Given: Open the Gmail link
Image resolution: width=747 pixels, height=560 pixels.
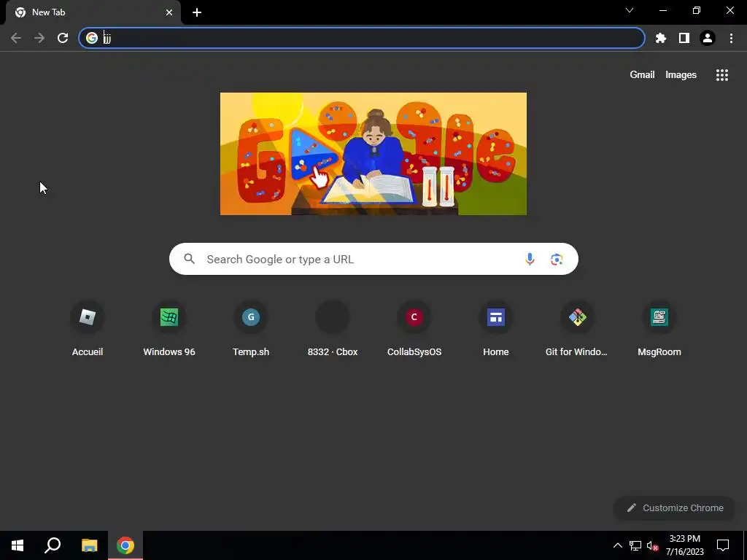Looking at the screenshot, I should pos(642,75).
